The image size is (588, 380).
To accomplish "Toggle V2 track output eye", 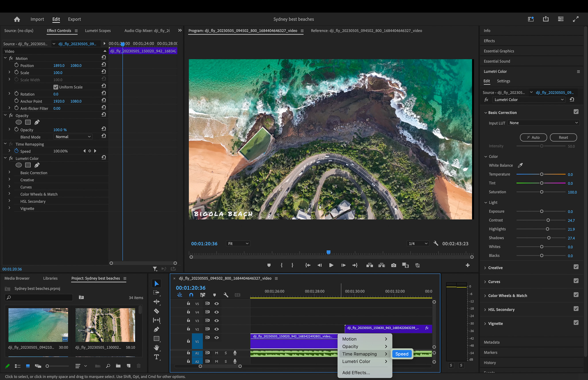I will pos(216,329).
